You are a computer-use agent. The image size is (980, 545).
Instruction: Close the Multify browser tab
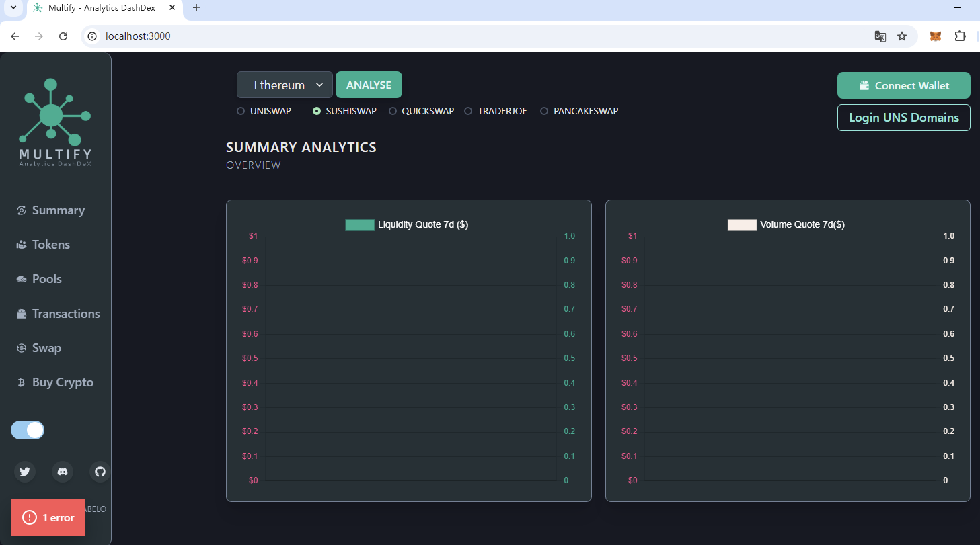tap(172, 8)
